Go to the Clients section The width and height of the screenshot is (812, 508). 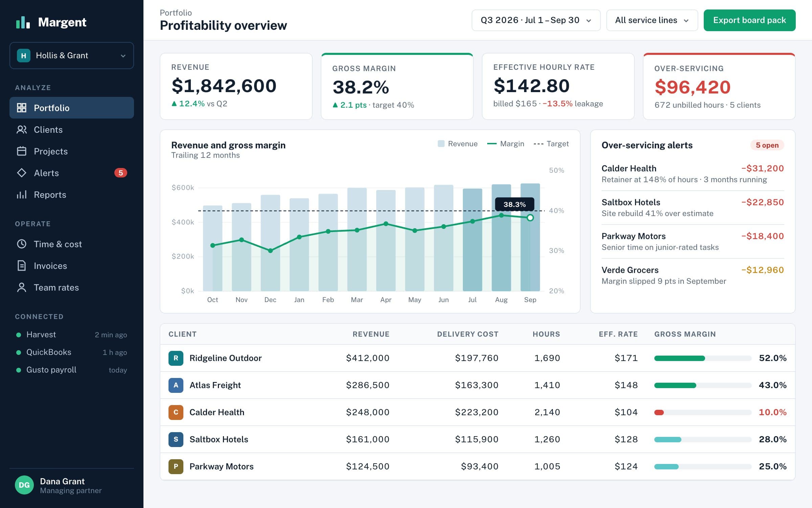click(72, 129)
